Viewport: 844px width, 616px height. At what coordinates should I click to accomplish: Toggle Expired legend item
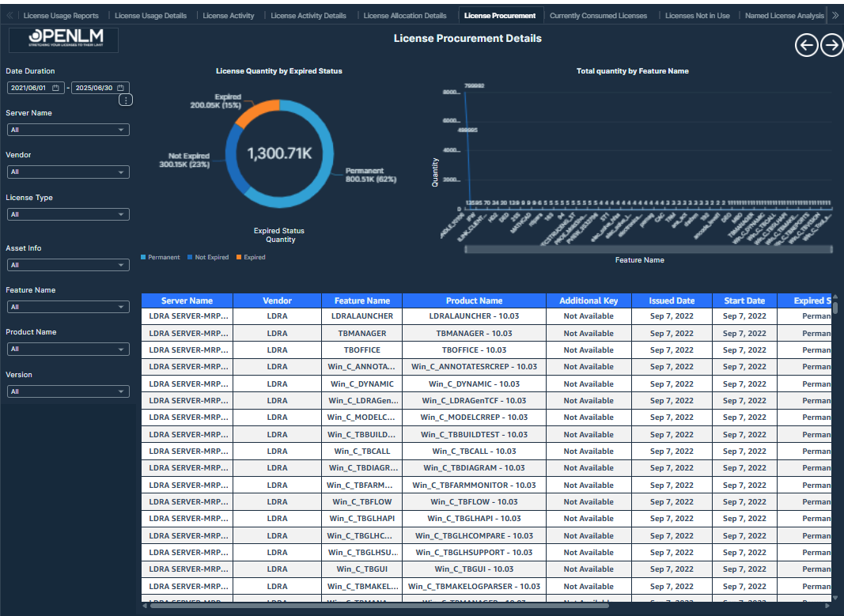(251, 257)
